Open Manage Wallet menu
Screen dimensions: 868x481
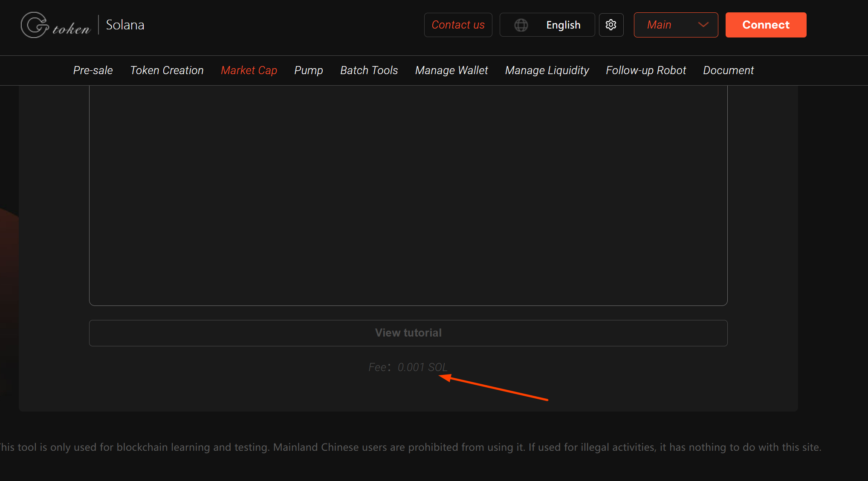click(x=451, y=70)
